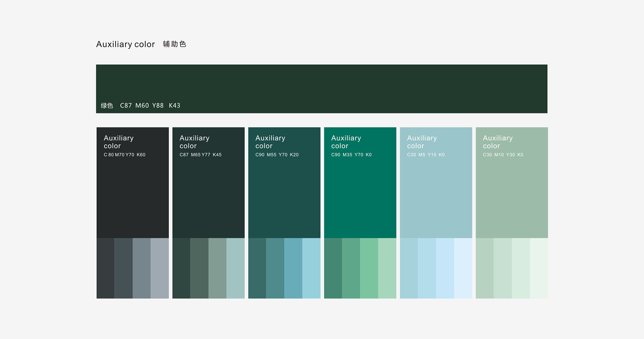
Task: Click 'Auxiliary color' title on the light blue card
Action: click(422, 142)
